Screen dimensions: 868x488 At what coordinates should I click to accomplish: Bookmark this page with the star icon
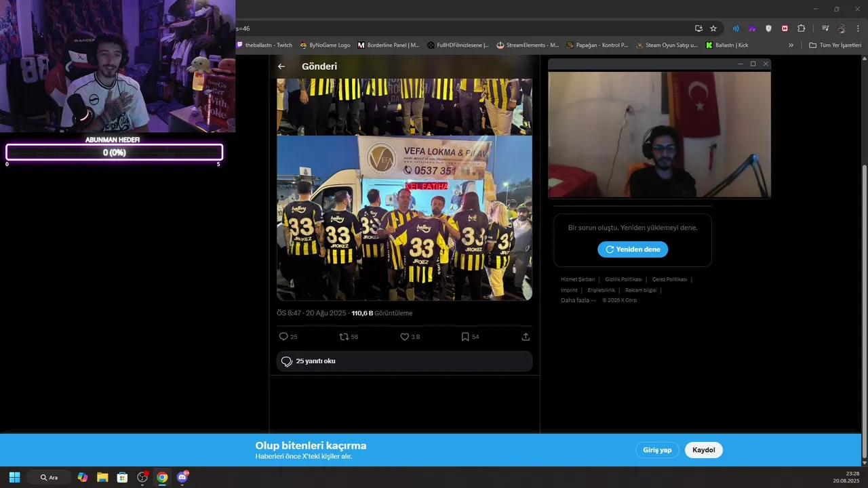(713, 28)
